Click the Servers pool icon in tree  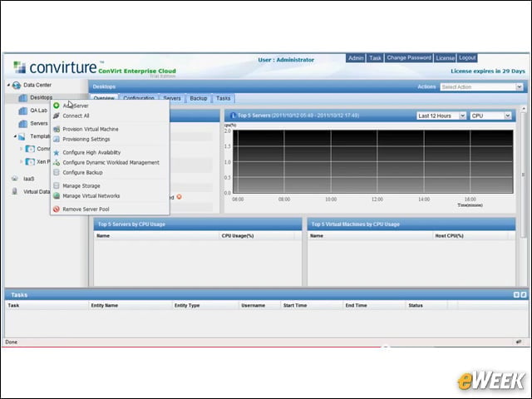22,124
